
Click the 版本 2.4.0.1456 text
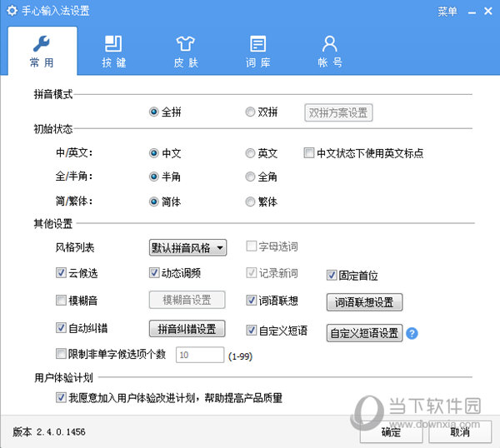click(49, 432)
